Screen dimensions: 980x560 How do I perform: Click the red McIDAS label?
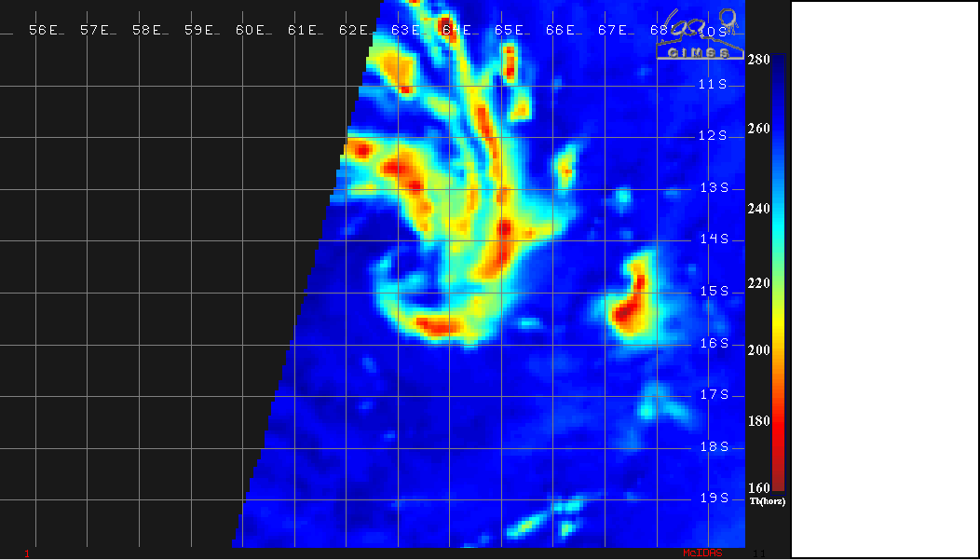click(x=701, y=553)
